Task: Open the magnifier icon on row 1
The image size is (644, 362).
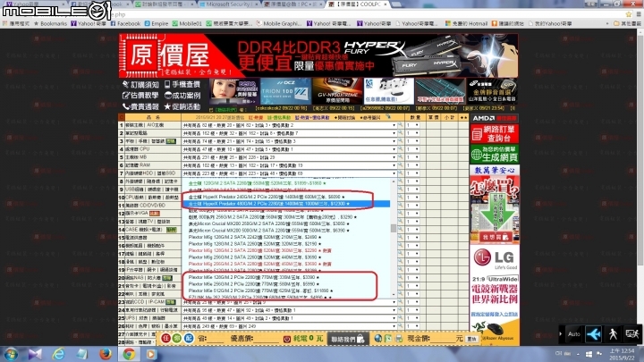Action: coord(400,125)
